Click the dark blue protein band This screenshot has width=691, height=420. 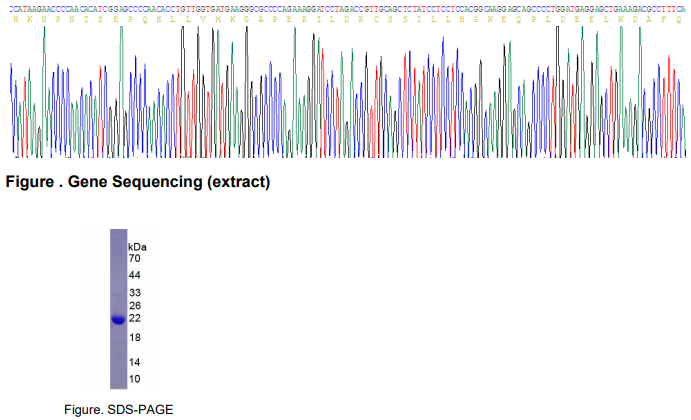pos(118,320)
